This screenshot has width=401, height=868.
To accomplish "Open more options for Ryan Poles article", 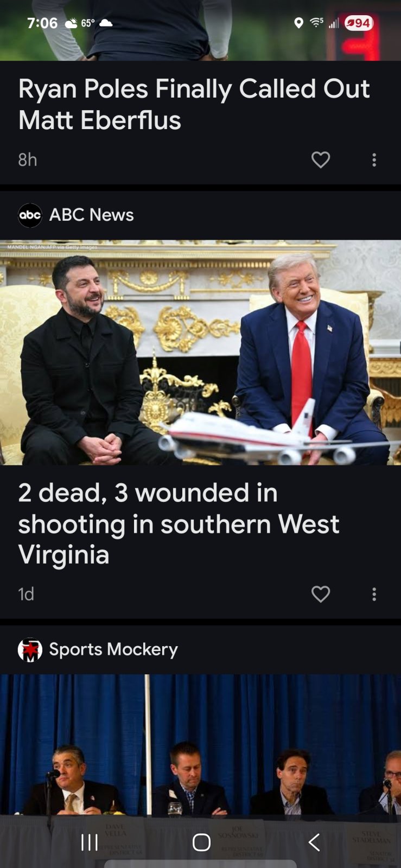I will click(x=374, y=159).
